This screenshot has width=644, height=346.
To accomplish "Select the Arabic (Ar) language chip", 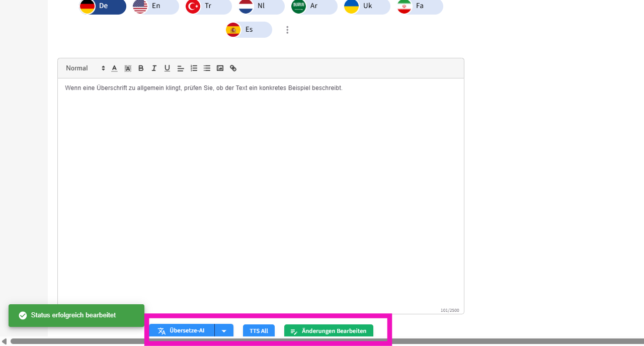I will coord(314,6).
